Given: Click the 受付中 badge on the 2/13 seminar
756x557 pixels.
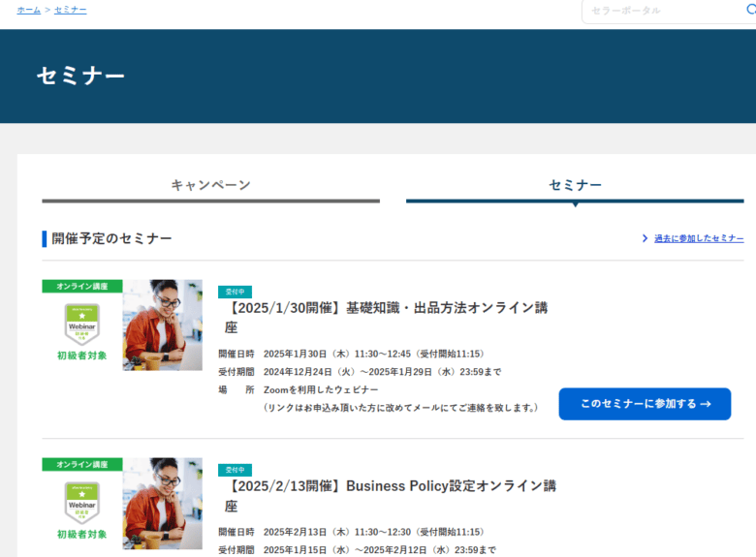Looking at the screenshot, I should click(235, 470).
